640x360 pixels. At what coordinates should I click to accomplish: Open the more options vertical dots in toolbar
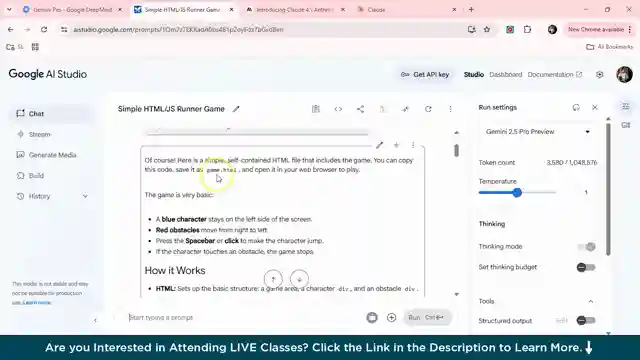pyautogui.click(x=450, y=109)
